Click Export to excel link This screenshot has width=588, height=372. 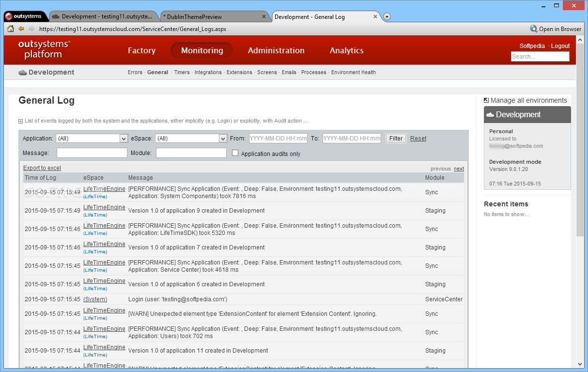(42, 168)
